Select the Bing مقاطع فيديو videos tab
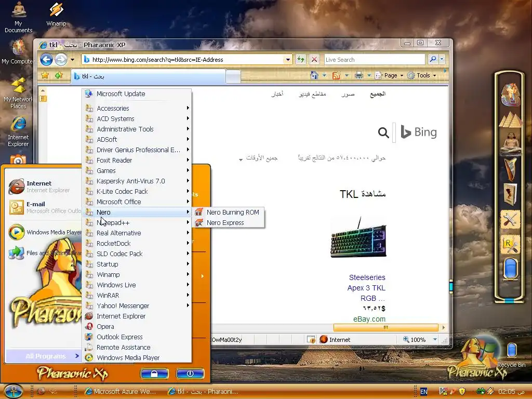This screenshot has height=399, width=532. click(312, 94)
